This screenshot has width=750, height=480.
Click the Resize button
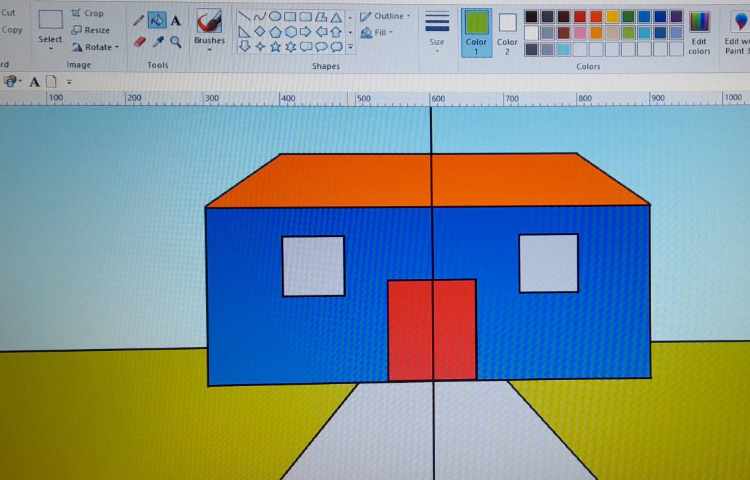(x=90, y=30)
